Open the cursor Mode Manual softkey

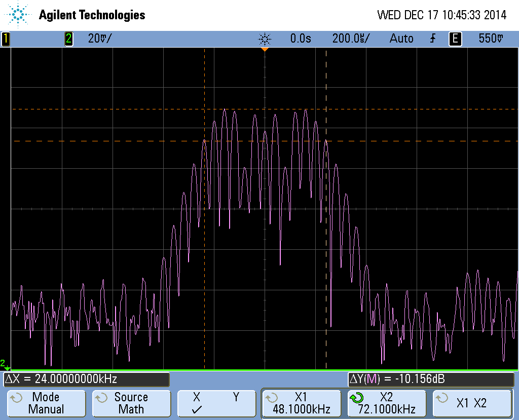tap(46, 403)
